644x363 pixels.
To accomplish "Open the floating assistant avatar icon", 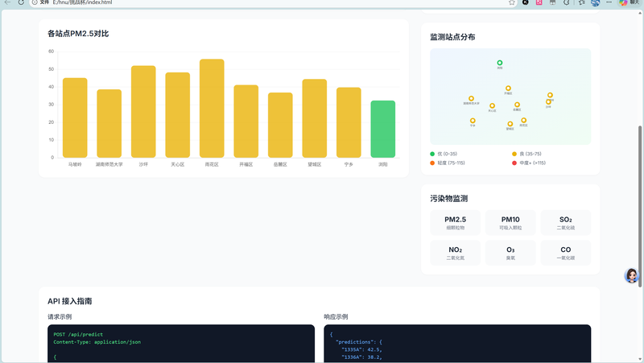I will coord(632,276).
